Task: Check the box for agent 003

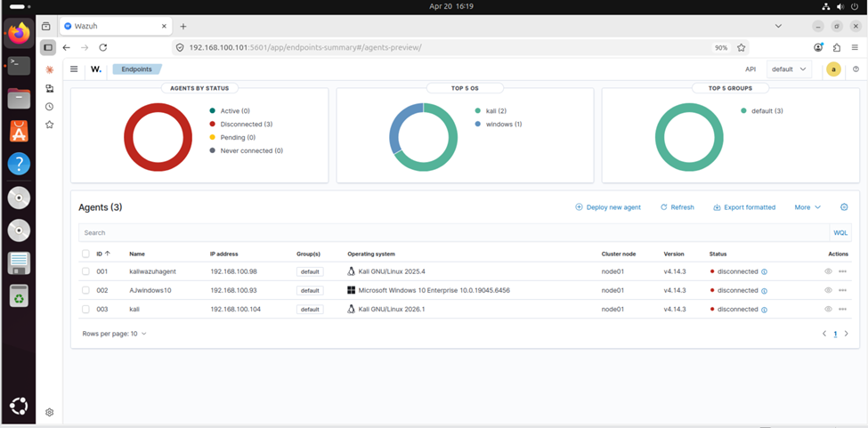Action: click(x=85, y=309)
